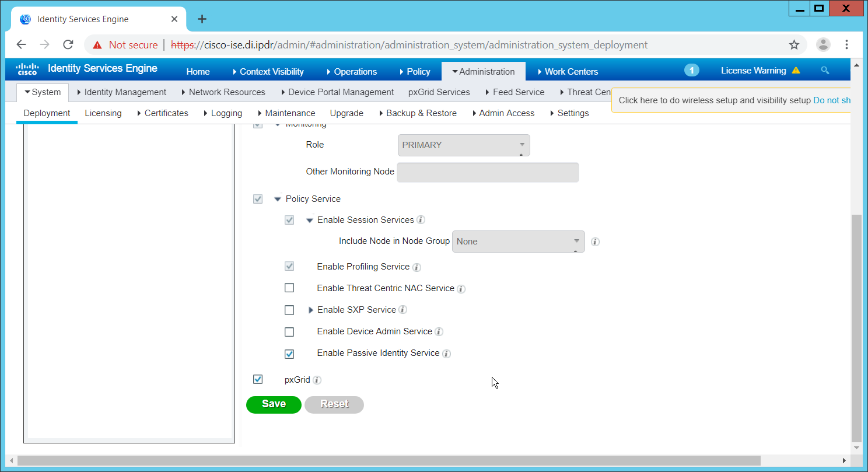Tick the Enable Device Admin Service checkbox
This screenshot has width=868, height=472.
click(289, 332)
